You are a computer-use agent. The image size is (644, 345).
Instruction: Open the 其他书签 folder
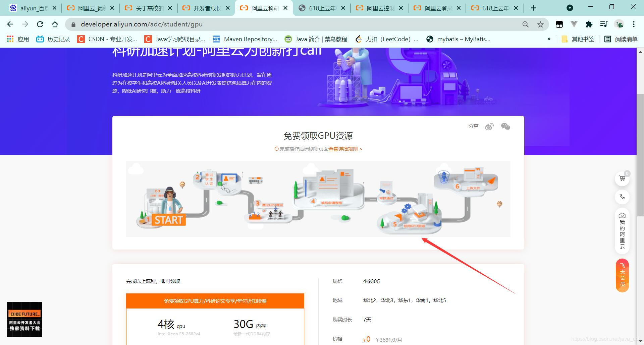coord(578,39)
